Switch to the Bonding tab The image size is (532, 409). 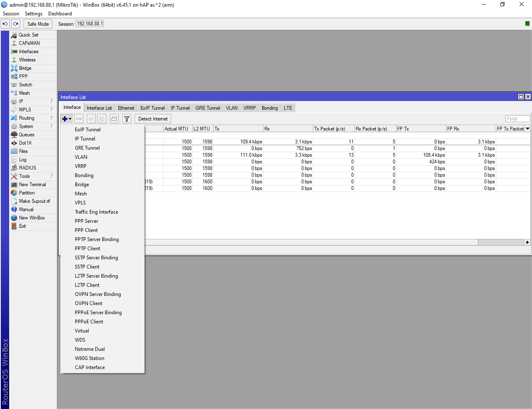click(x=270, y=108)
